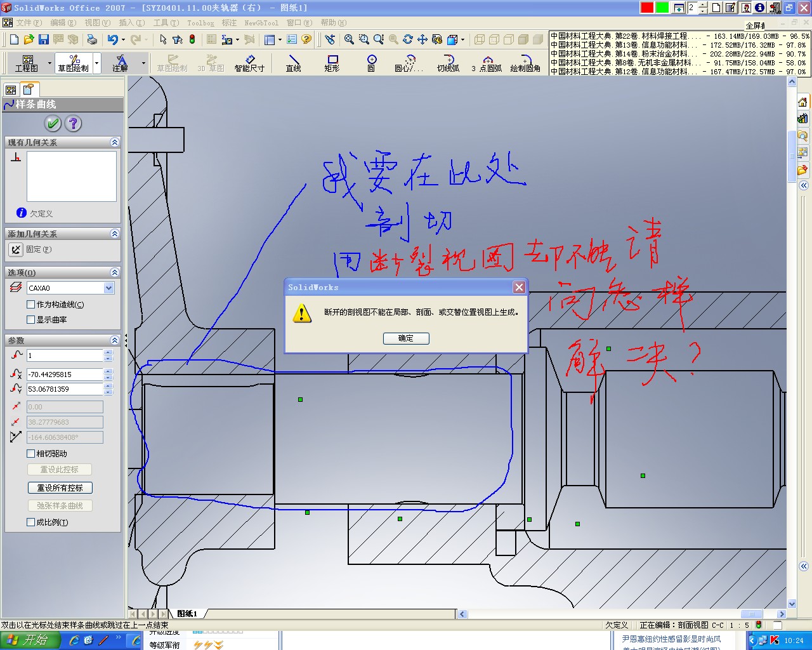Collapse the 参数 section
The image size is (812, 650).
point(115,340)
